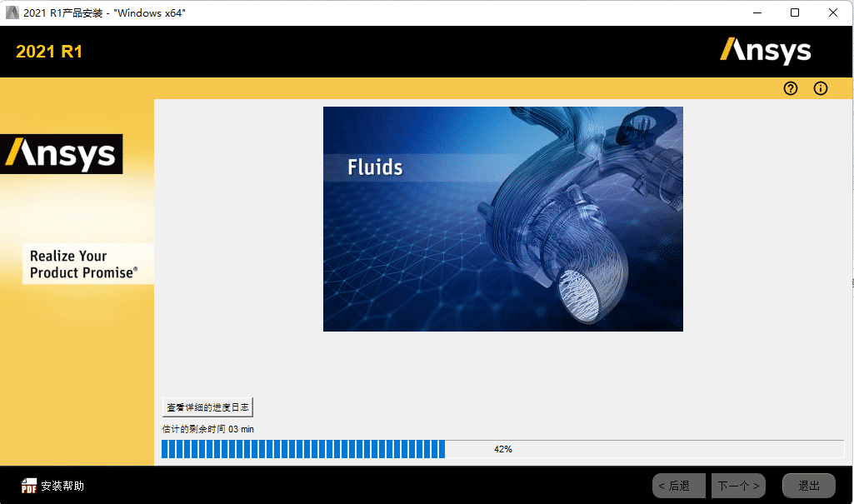This screenshot has height=504, width=854.
Task: Close the installer window with the X
Action: (833, 12)
